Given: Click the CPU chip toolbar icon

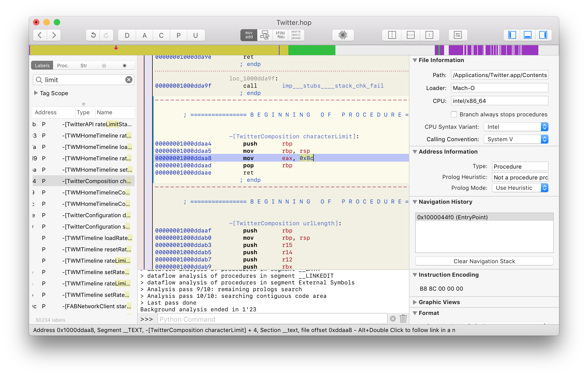Looking at the screenshot, I should point(343,35).
